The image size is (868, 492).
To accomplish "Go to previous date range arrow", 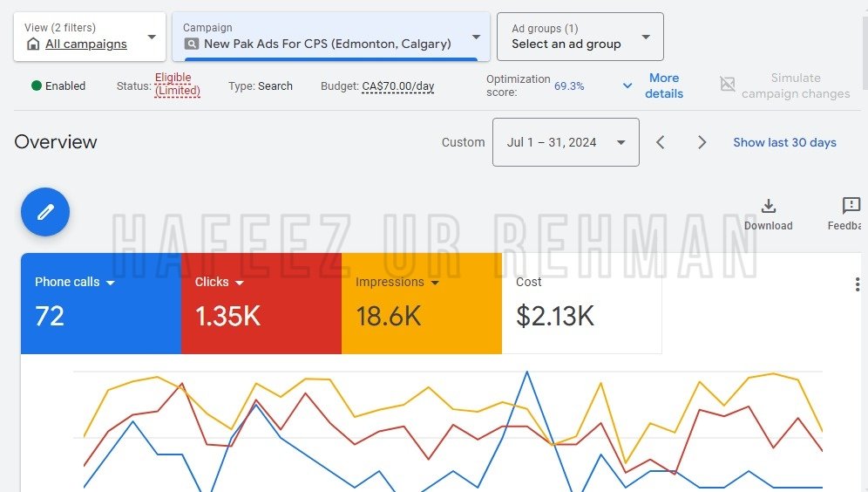I will (660, 142).
